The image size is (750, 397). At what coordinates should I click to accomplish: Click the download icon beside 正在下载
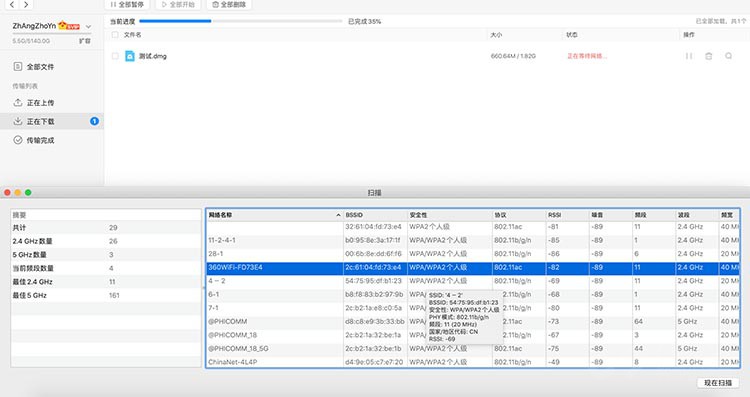(18, 121)
